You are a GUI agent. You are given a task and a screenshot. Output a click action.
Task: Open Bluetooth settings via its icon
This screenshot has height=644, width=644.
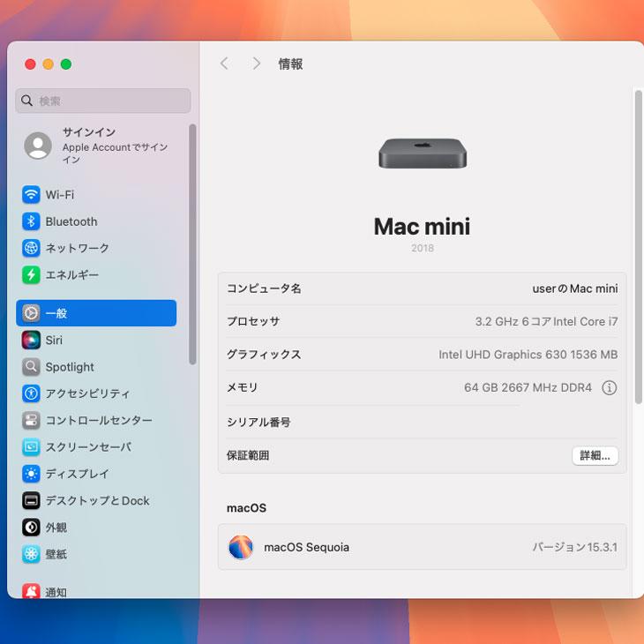tap(31, 221)
